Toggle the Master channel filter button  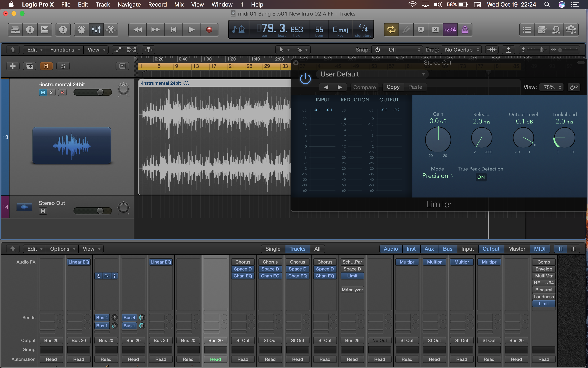[x=517, y=249]
